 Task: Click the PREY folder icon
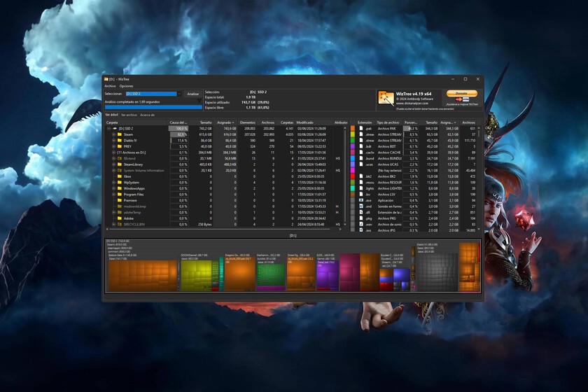(120, 146)
